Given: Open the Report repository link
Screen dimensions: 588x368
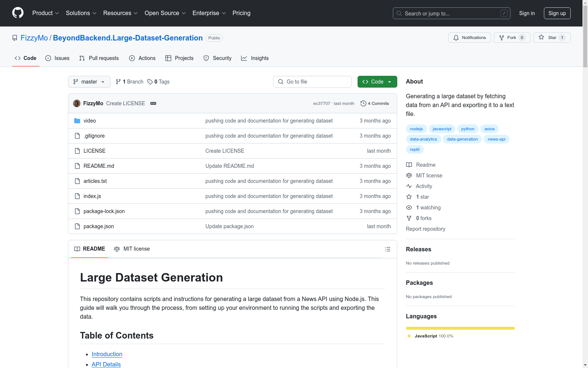Looking at the screenshot, I should [x=426, y=229].
